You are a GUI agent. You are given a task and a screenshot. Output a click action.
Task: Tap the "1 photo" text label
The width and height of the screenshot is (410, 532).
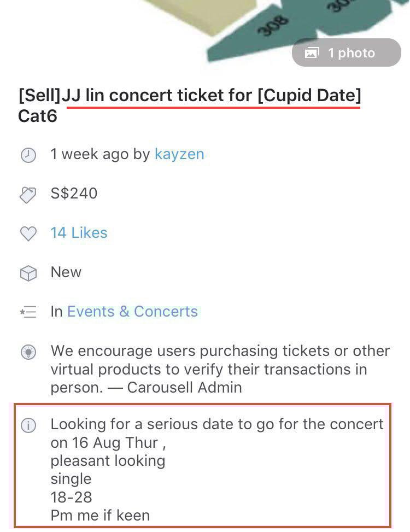[x=352, y=53]
